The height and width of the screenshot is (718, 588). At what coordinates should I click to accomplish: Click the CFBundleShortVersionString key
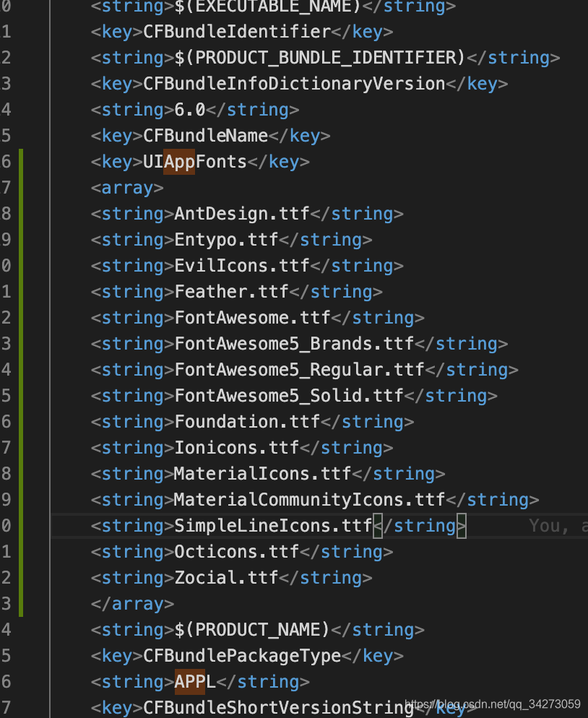(x=278, y=708)
